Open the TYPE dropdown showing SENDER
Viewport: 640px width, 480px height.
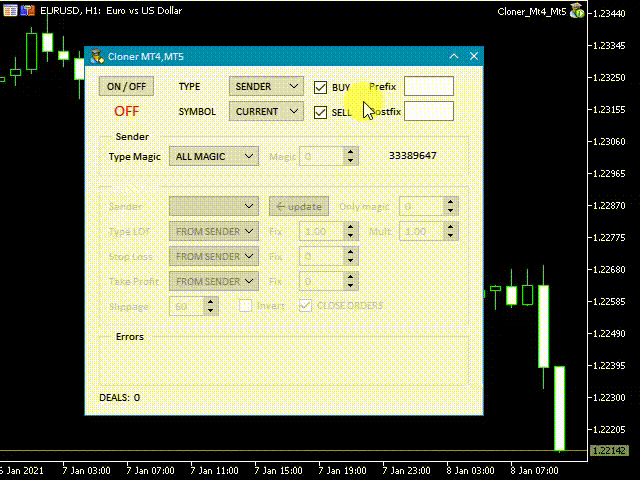coord(266,86)
